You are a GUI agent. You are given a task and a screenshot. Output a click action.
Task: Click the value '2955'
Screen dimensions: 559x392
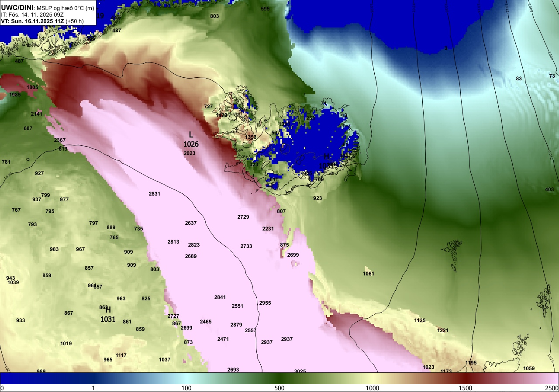[x=265, y=303]
